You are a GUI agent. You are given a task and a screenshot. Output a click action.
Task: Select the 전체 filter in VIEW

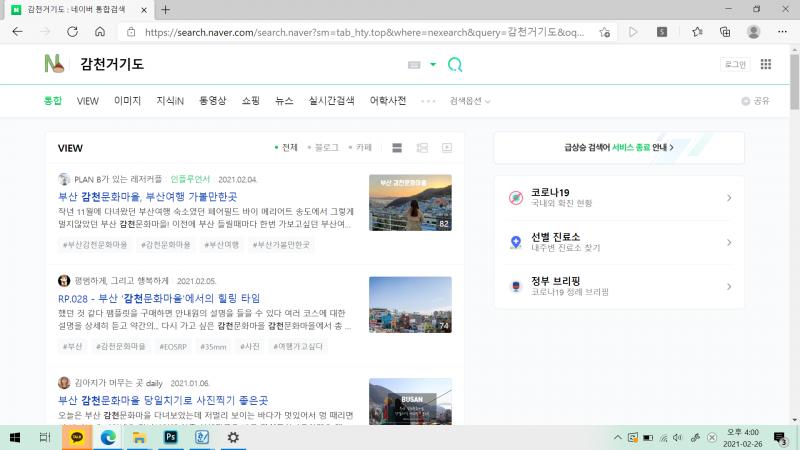point(286,147)
